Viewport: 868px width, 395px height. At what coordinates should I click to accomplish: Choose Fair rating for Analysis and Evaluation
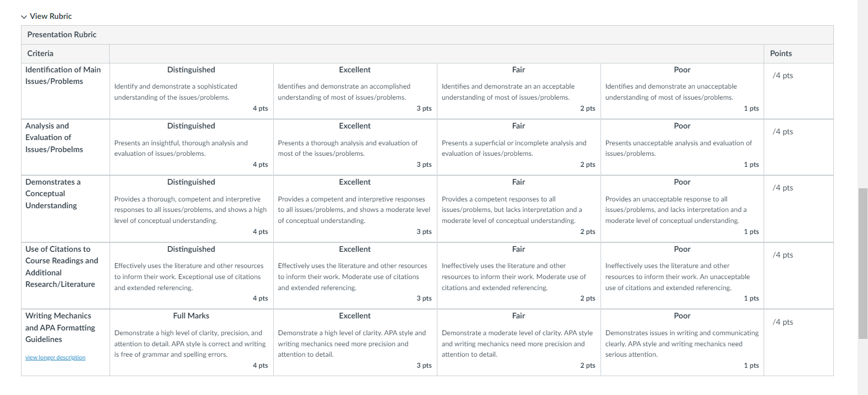[x=519, y=147]
